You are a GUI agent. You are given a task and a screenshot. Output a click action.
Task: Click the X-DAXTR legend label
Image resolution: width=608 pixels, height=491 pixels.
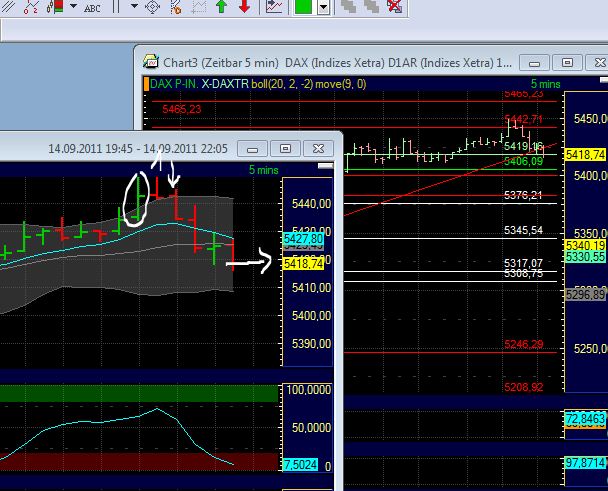(x=225, y=84)
